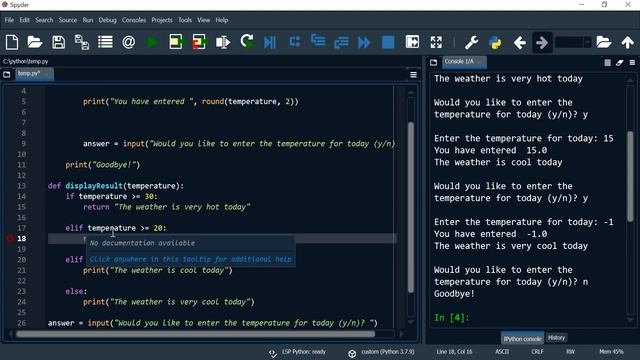This screenshot has width=640, height=360.
Task: Maximize the current pane icon
Action: pyautogui.click(x=412, y=42)
